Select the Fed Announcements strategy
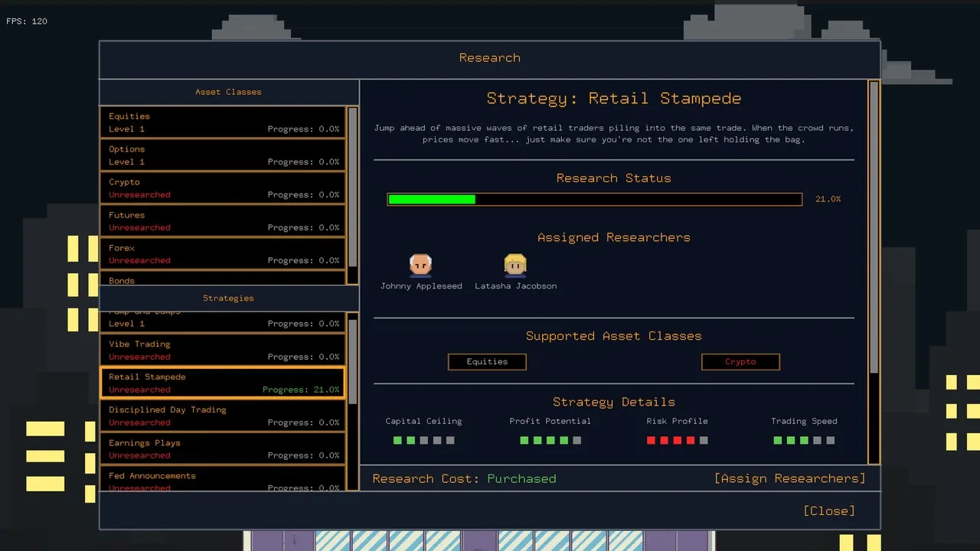980x551 pixels. 223,480
